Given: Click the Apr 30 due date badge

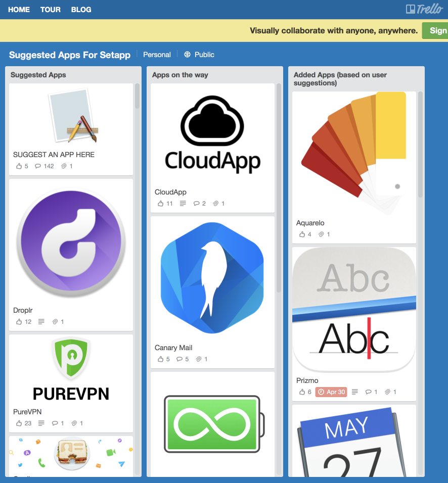Looking at the screenshot, I should pyautogui.click(x=331, y=392).
